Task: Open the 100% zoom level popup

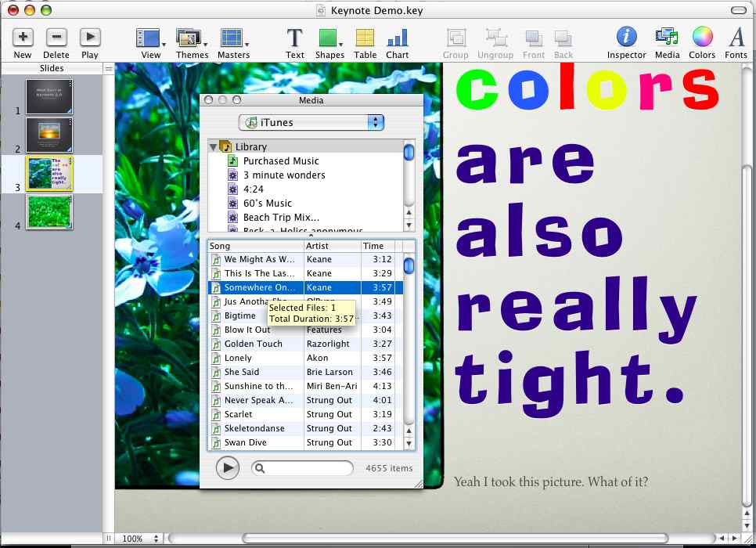Action: point(140,539)
